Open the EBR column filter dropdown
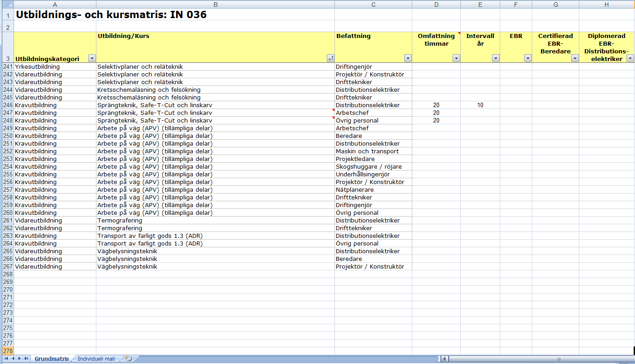This screenshot has width=635, height=364. pyautogui.click(x=528, y=58)
